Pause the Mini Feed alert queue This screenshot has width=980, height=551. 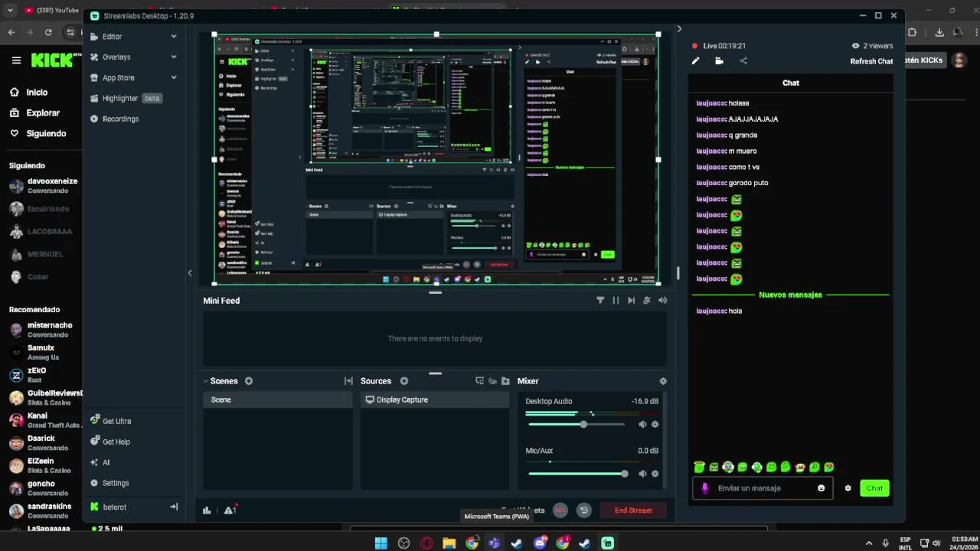(616, 301)
